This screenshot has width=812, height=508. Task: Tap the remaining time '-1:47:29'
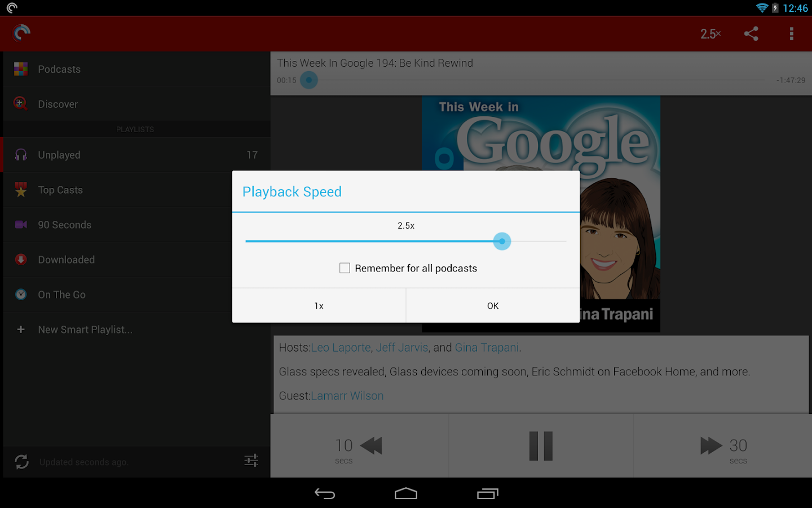[791, 80]
